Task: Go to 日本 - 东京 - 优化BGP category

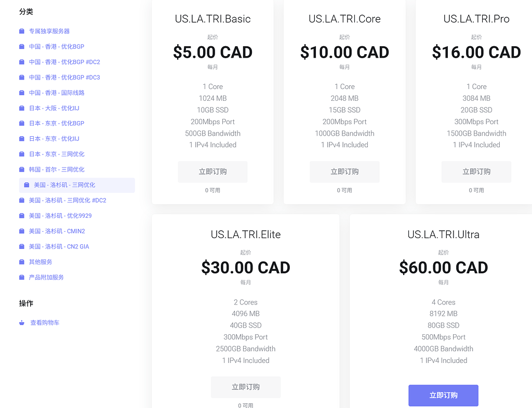Action: 57,123
